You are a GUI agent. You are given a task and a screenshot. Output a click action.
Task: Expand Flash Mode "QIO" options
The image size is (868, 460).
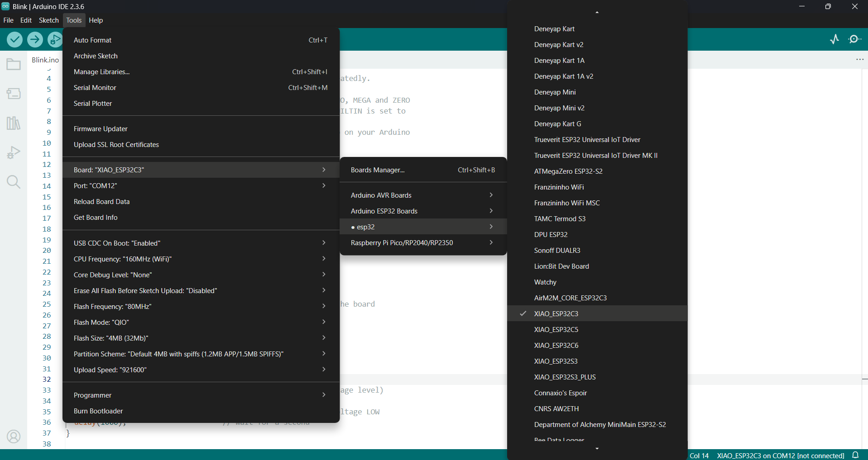click(x=201, y=322)
